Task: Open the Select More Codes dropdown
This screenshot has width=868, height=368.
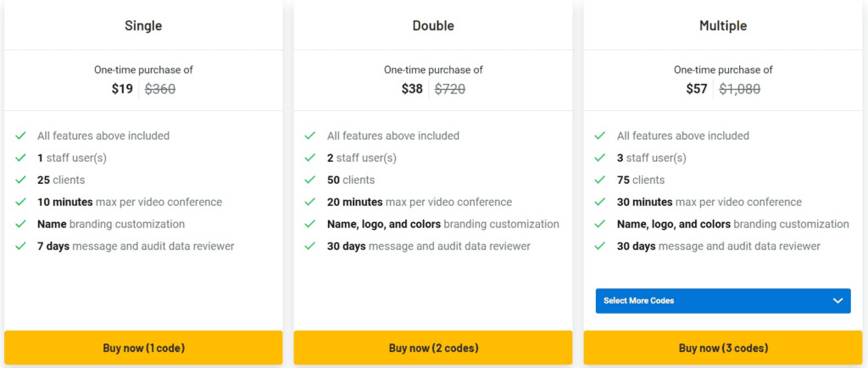Action: click(723, 301)
